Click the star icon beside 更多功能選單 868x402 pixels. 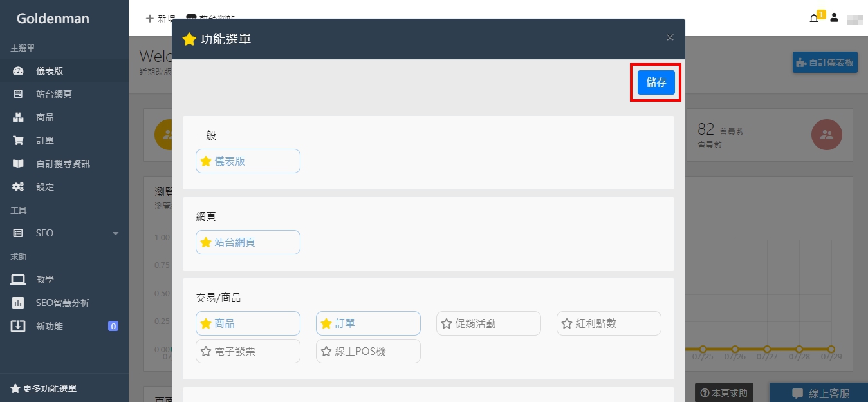15,388
